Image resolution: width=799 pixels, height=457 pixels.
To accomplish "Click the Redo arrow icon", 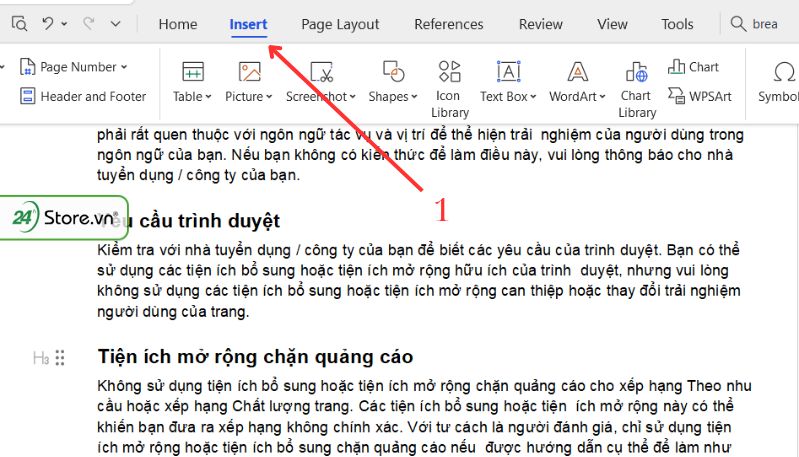I will pyautogui.click(x=89, y=23).
